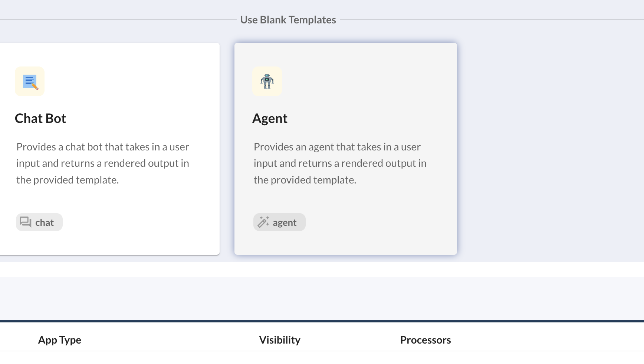Screen dimensions: 644x364
Task: Click the Processors column header
Action: click(425, 339)
